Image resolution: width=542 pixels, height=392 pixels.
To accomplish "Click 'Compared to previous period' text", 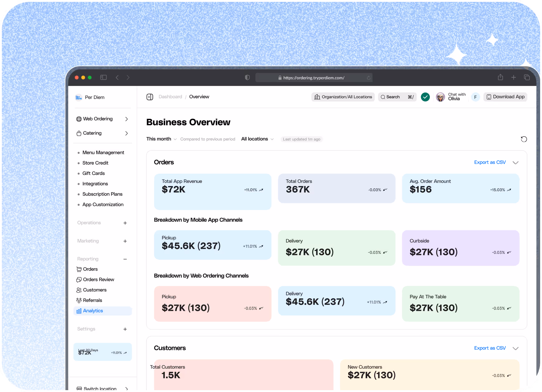I will [x=207, y=139].
